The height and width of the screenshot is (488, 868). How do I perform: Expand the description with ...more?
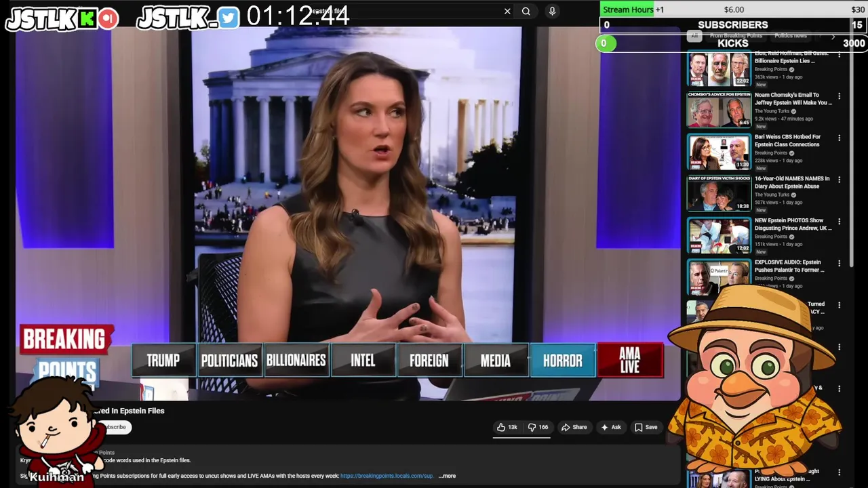(447, 476)
